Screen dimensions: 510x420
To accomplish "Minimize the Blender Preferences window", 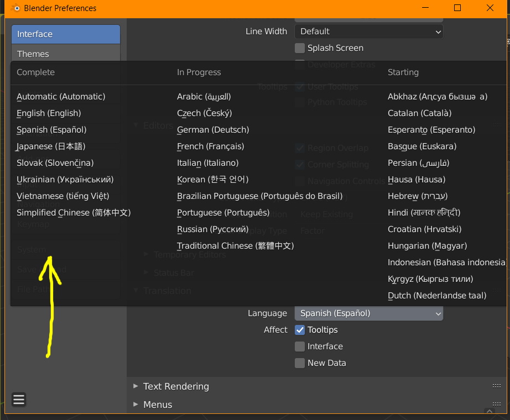I will [425, 8].
